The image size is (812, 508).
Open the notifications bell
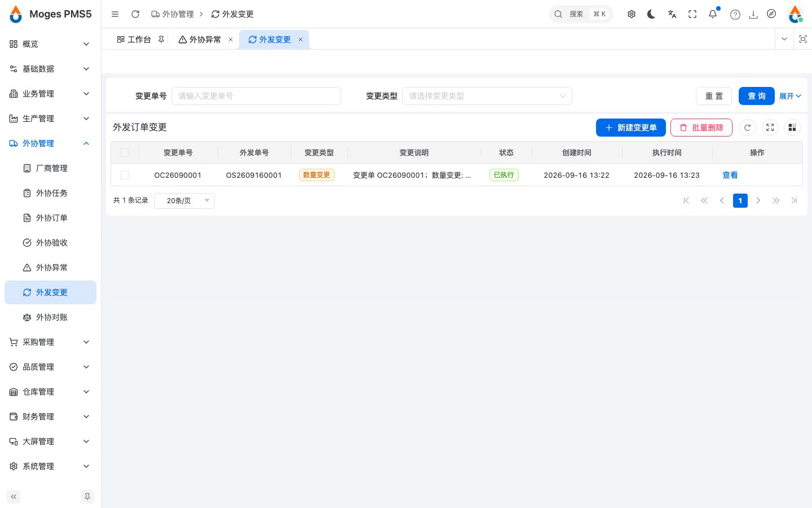[713, 14]
